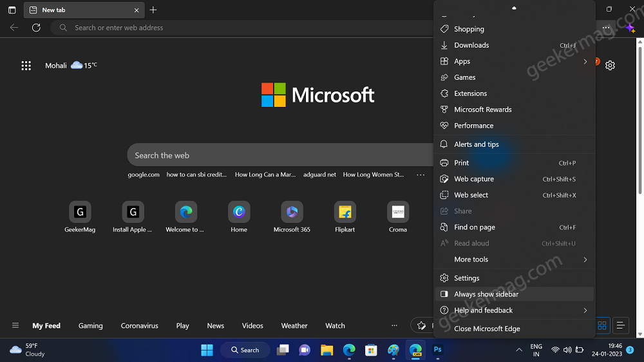The image size is (644, 362).
Task: Open the taskbar weather widget
Action: 27,350
